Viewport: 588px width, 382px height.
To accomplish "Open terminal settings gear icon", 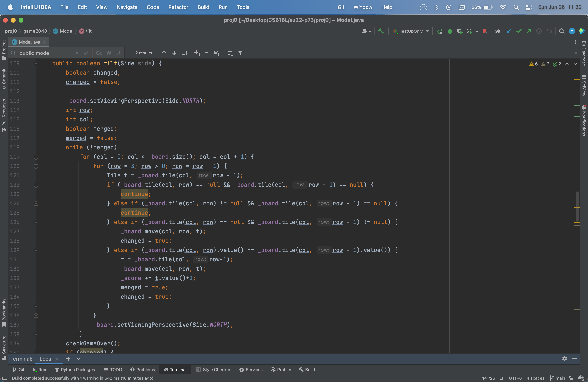I will pos(564,358).
